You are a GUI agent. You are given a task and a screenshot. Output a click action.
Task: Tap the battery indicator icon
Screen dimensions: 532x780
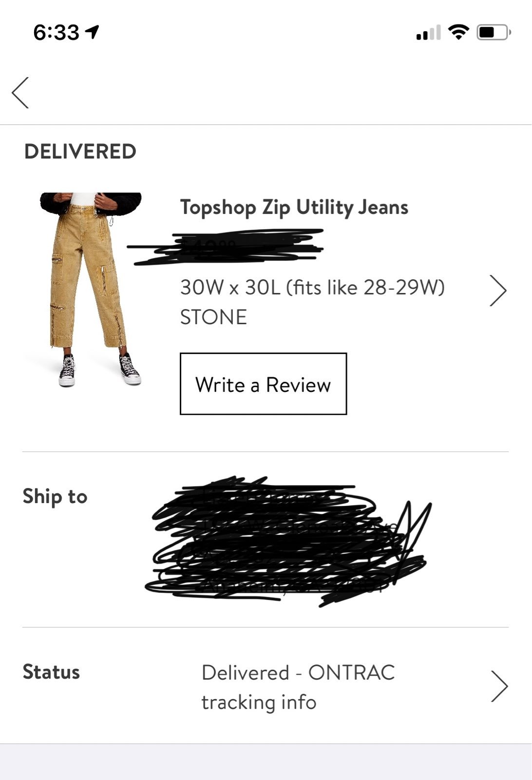tap(493, 32)
